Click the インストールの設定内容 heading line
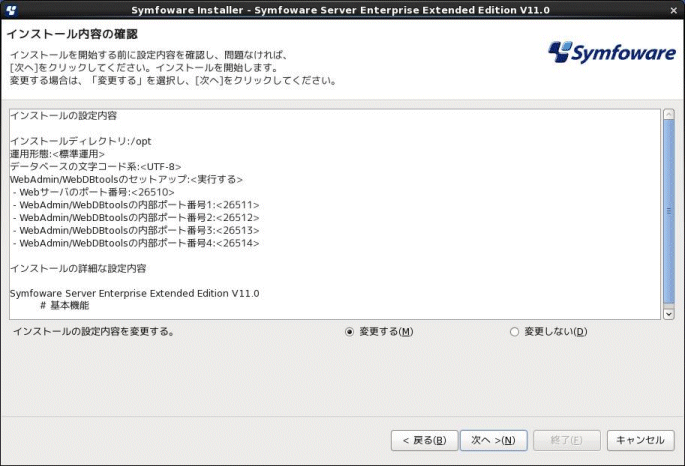Viewport: 685px width, 466px height. coord(63,116)
